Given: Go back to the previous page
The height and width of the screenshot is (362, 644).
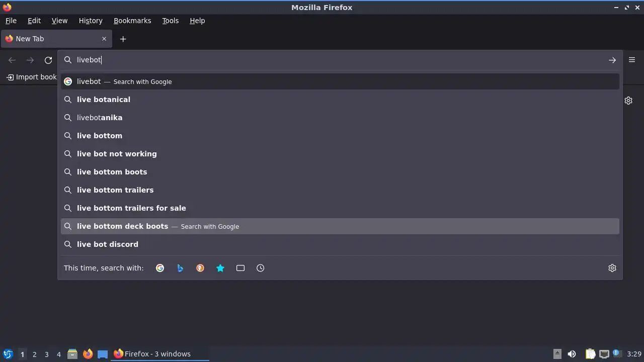Looking at the screenshot, I should 12,60.
